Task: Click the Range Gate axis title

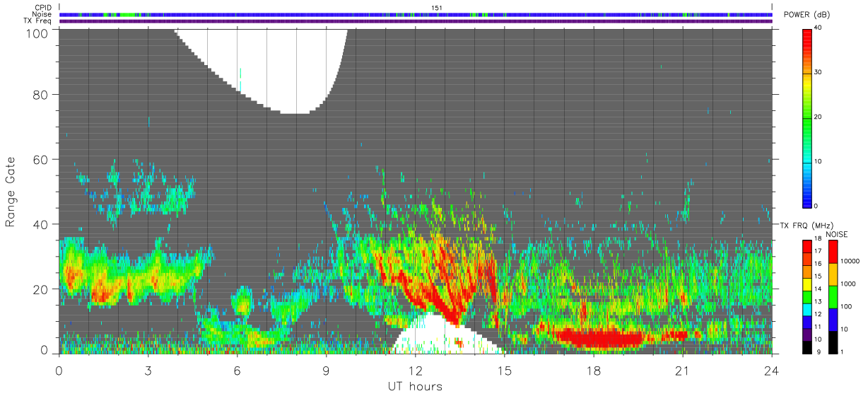Action: click(11, 192)
